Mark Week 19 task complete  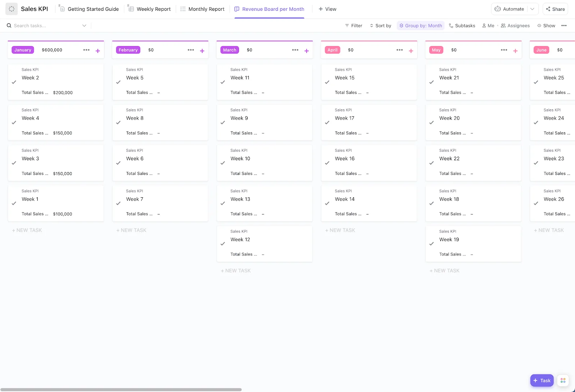coord(432,244)
